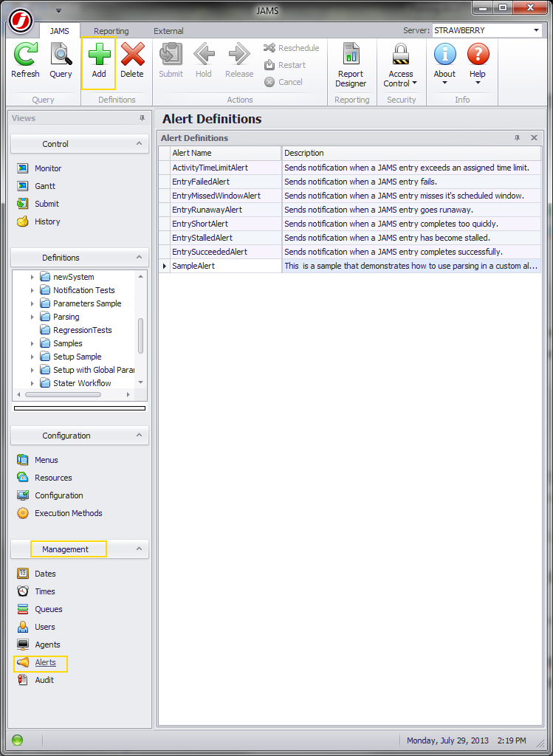Switch to the JAMS ribbon tab

(x=60, y=31)
